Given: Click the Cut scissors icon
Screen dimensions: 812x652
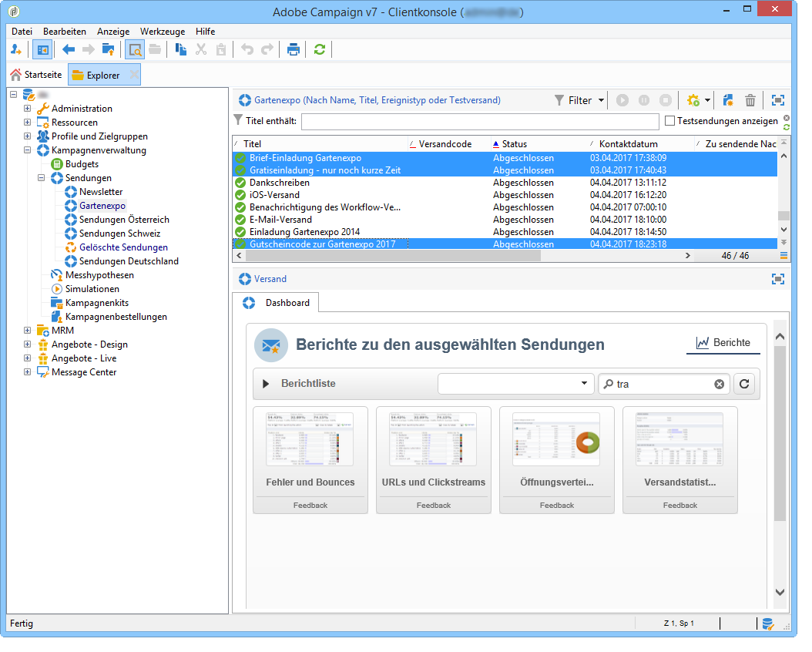Looking at the screenshot, I should tap(201, 50).
